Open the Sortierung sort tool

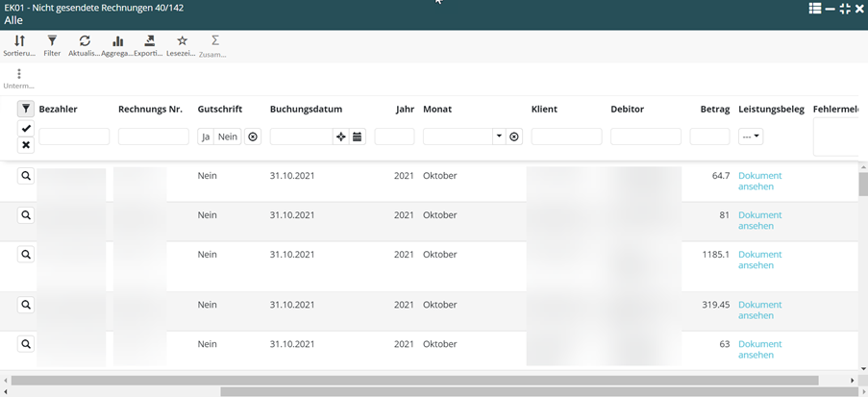19,45
